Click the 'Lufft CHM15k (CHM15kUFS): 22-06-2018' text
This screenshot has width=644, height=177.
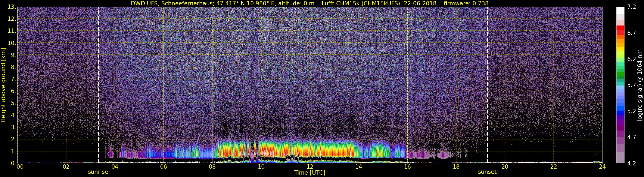[x=379, y=3]
